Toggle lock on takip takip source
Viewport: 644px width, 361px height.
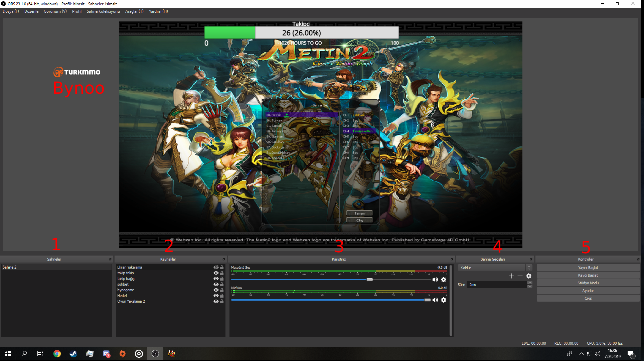point(222,273)
